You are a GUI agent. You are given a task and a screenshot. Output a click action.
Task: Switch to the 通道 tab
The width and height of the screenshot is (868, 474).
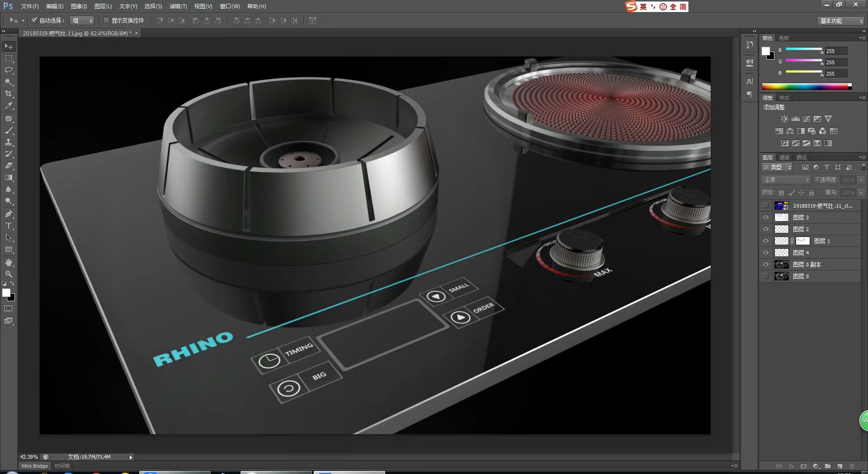click(784, 157)
